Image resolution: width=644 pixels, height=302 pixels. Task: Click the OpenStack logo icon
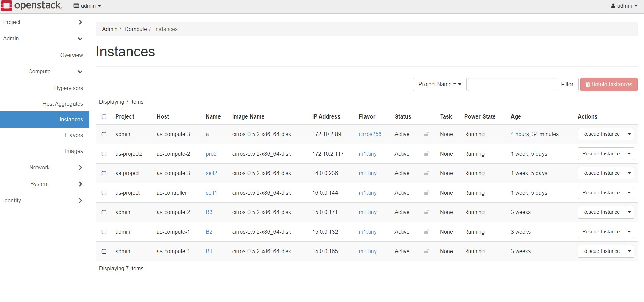(7, 6)
